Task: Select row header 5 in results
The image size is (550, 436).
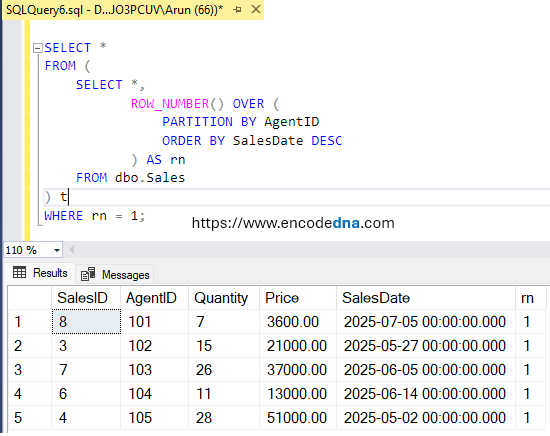Action: pos(30,417)
